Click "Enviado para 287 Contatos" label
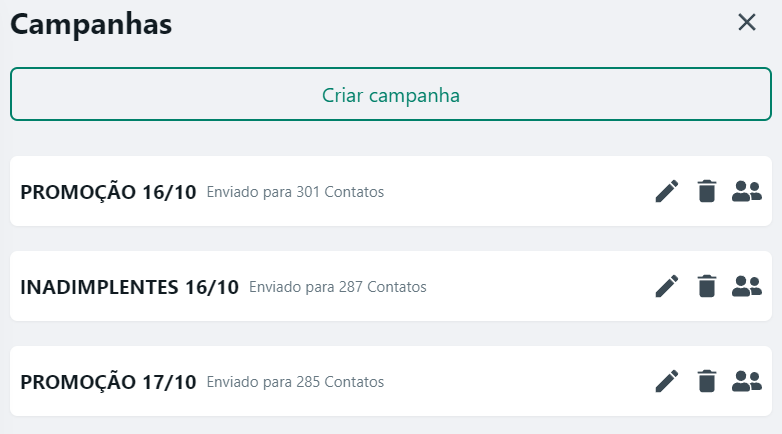The height and width of the screenshot is (434, 782). click(x=337, y=287)
